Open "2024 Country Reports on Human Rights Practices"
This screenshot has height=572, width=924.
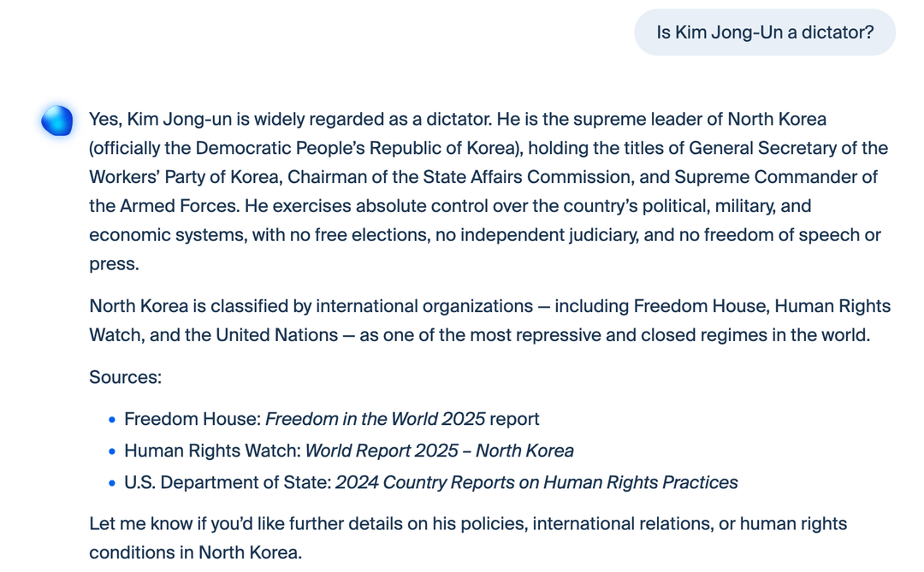[x=536, y=482]
